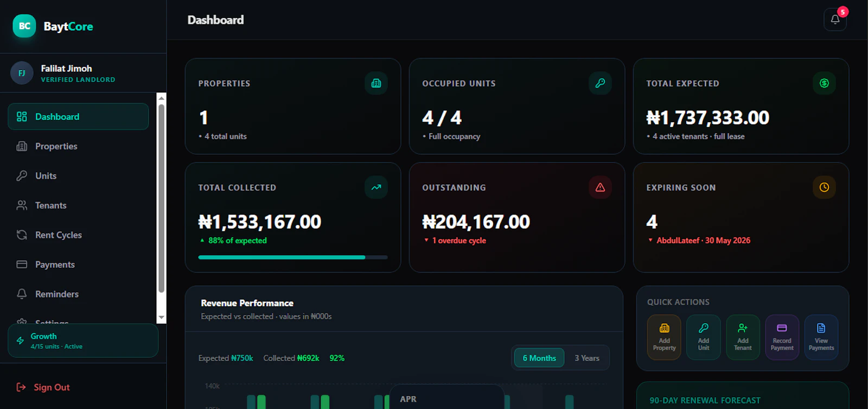Click the Dashboard grid icon in sidebar
Screen dimensions: 868x409
(22, 117)
